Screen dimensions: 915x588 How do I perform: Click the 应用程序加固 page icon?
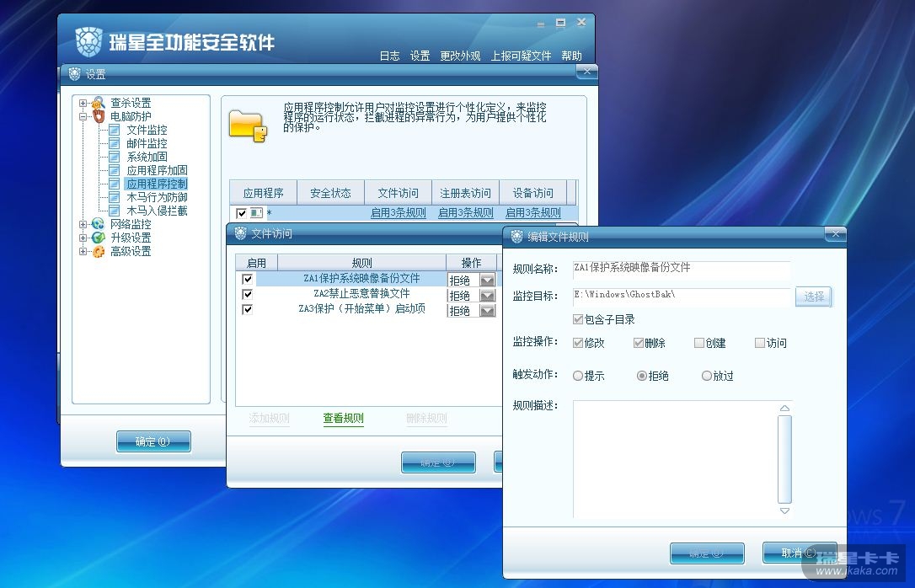115,170
